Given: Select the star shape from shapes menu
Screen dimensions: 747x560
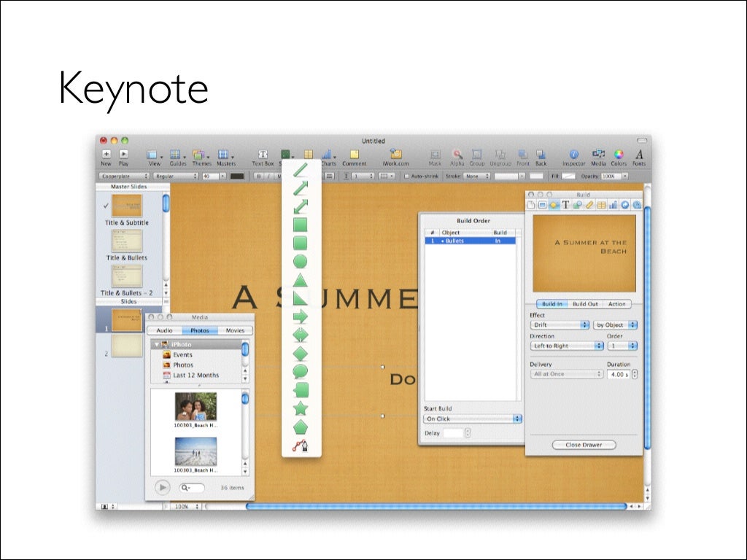Looking at the screenshot, I should pyautogui.click(x=300, y=408).
